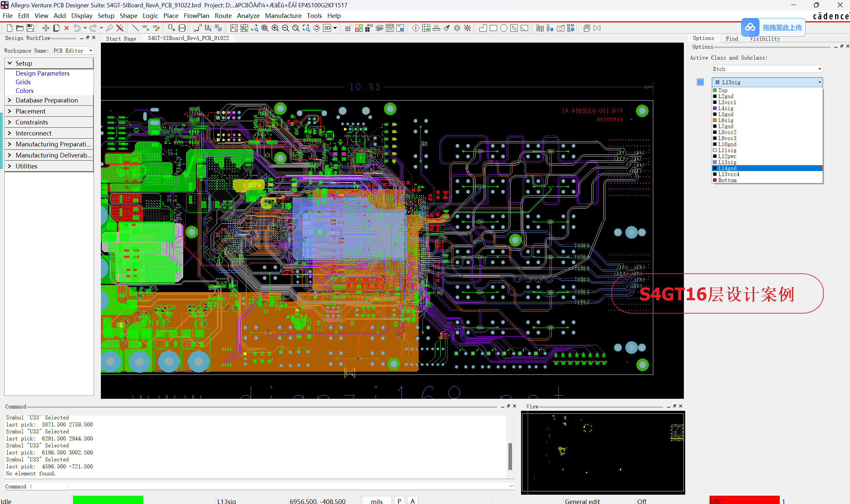Viewport: 850px width, 504px height.
Task: Open the Colors link
Action: (x=24, y=91)
